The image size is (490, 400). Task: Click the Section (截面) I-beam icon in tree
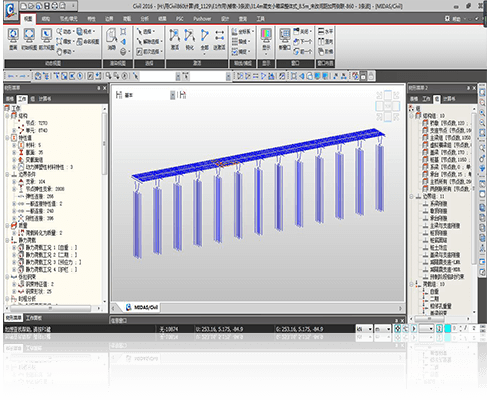(x=21, y=152)
